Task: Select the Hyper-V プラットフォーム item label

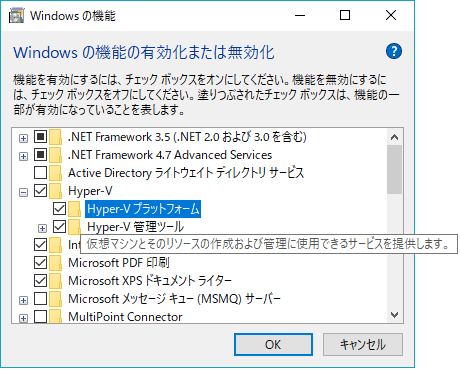Action: coord(143,209)
